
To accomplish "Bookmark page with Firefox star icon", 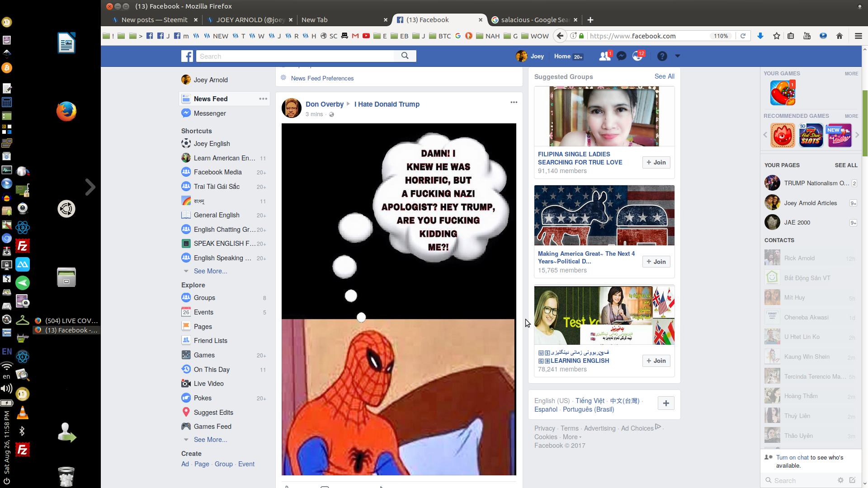I will (777, 36).
